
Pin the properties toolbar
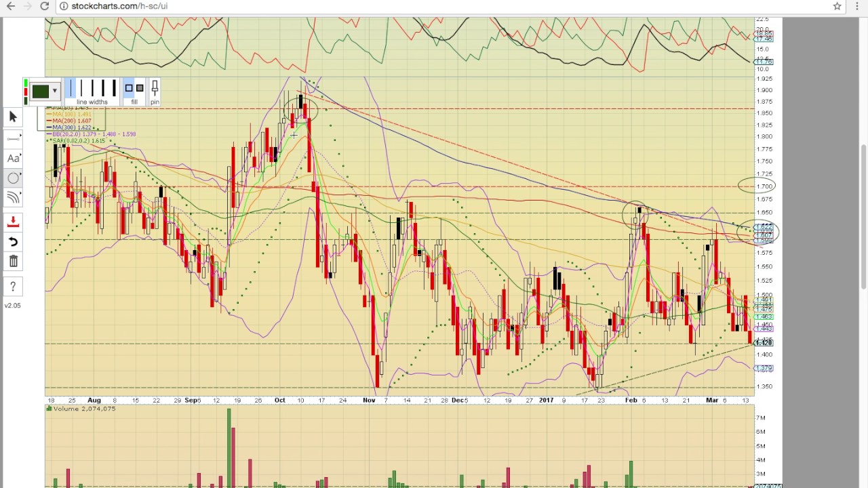(155, 88)
